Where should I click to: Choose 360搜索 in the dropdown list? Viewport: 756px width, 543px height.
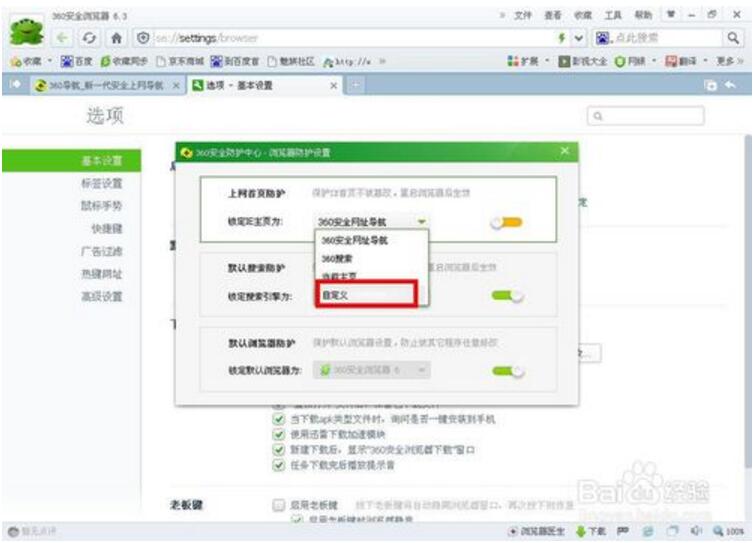pyautogui.click(x=371, y=258)
